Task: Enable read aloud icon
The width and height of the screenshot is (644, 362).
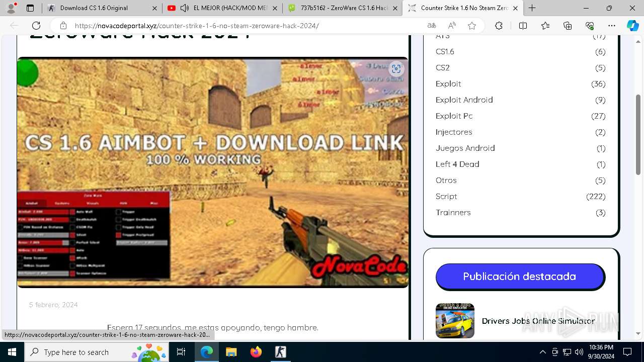Action: [452, 26]
